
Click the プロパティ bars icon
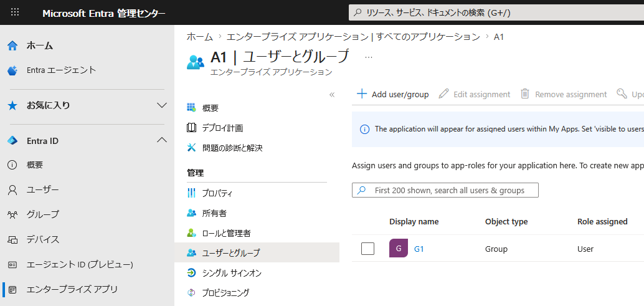pyautogui.click(x=191, y=193)
